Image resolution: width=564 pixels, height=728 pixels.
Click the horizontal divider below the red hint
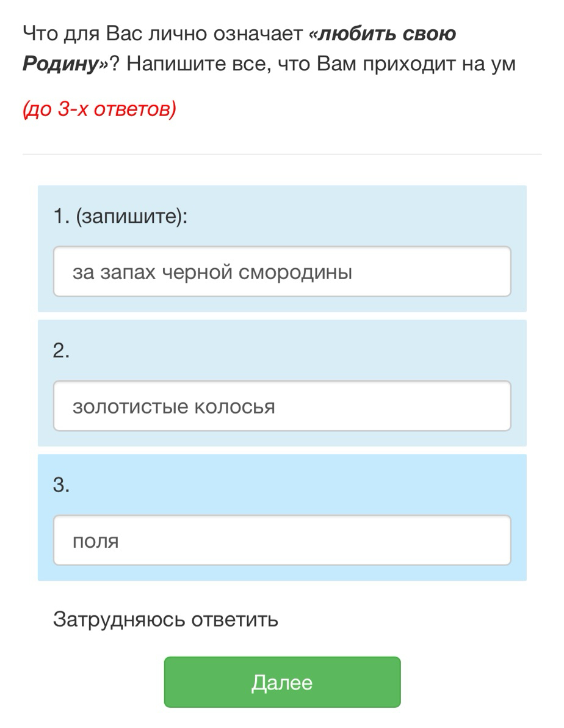[282, 155]
